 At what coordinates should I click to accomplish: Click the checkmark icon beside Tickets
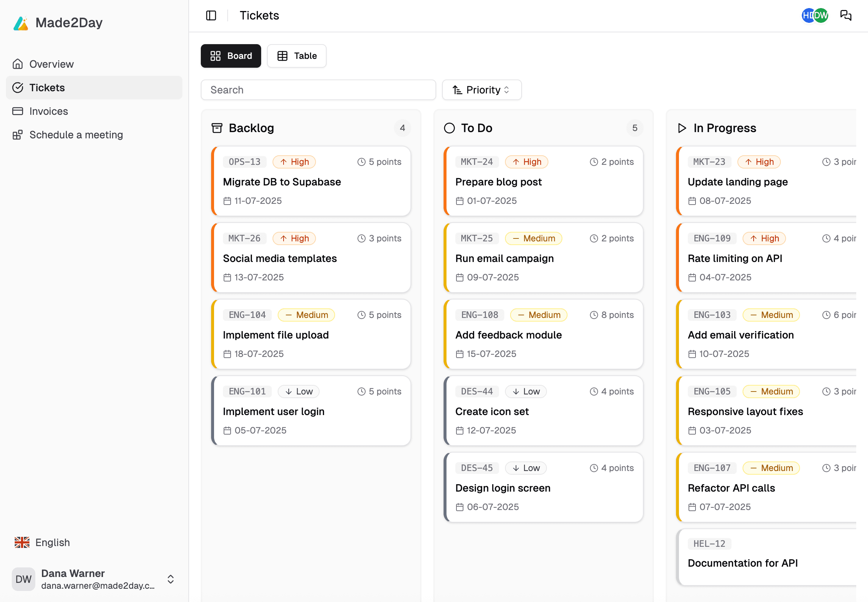18,88
